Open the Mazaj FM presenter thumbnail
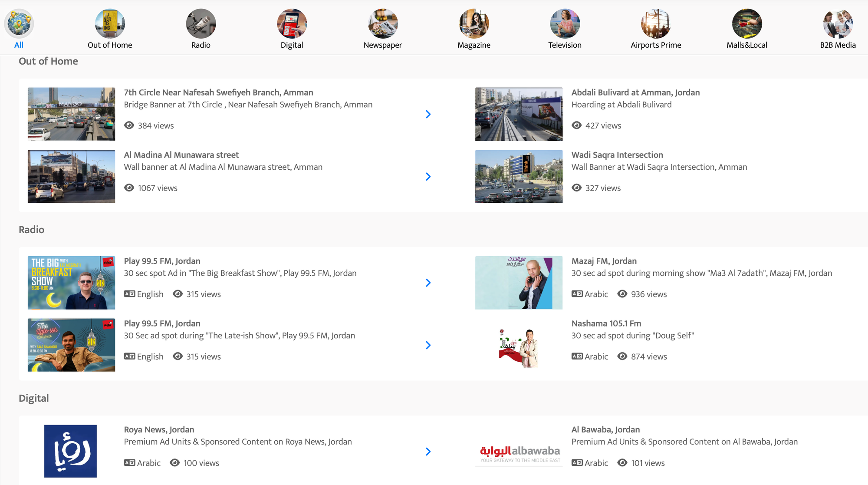868x485 pixels. (x=519, y=283)
